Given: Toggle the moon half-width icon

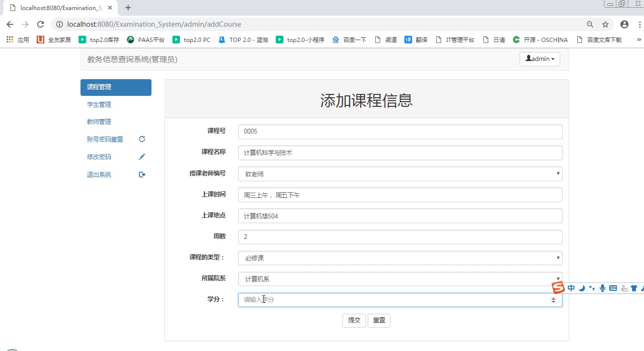Looking at the screenshot, I should coord(582,288).
